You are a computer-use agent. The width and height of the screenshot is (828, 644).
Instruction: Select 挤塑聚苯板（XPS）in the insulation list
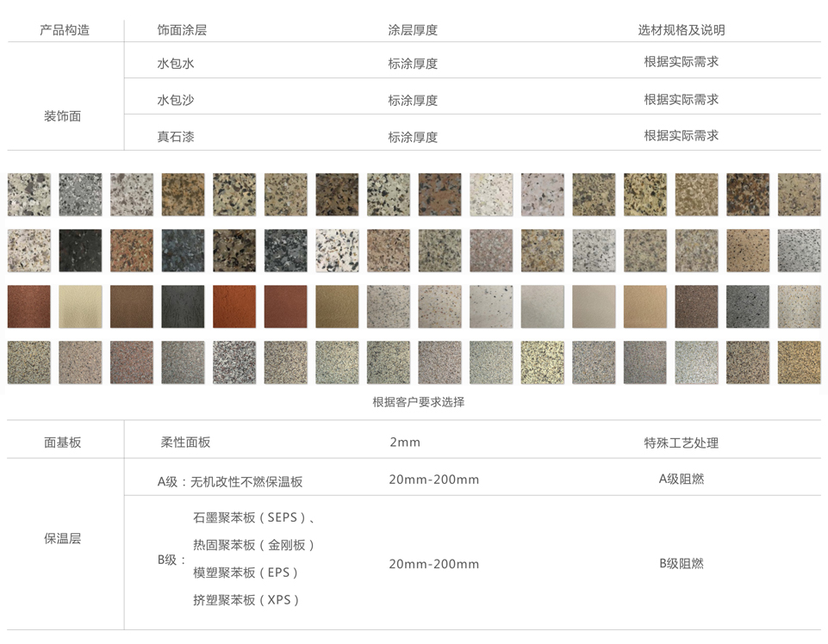click(246, 600)
